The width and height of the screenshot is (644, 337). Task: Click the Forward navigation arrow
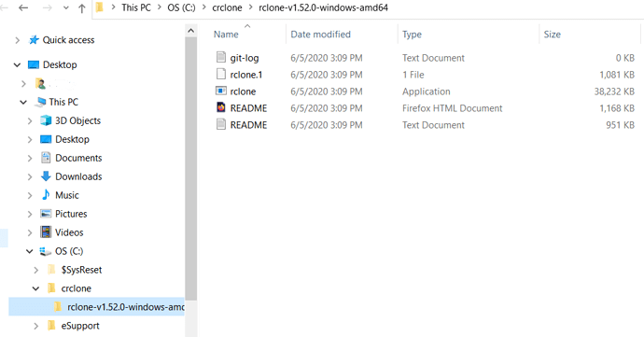48,7
